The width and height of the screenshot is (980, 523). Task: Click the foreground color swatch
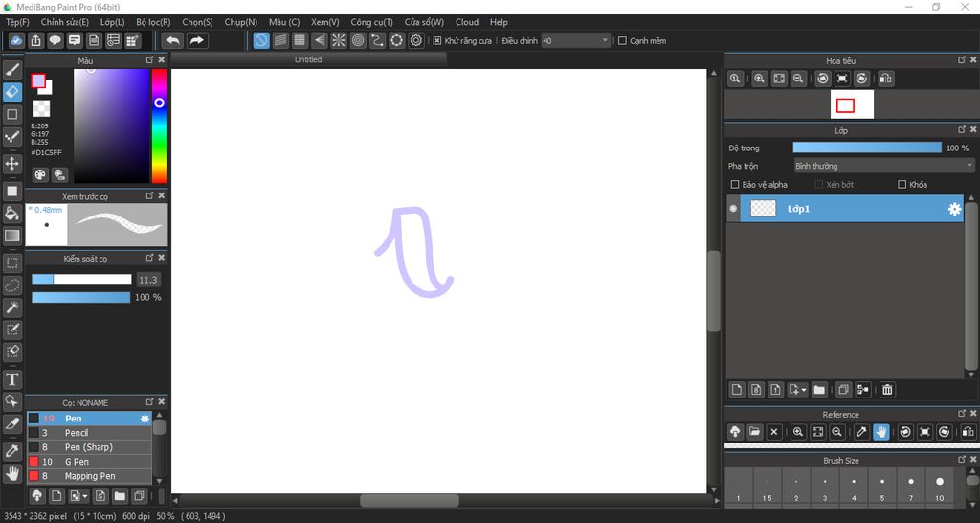click(38, 81)
